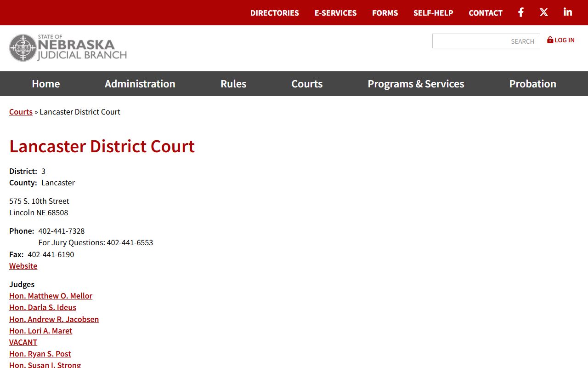Screen dimensions: 588x368
Task: Click the jury questions number 402-441-6553
Action: (130, 242)
